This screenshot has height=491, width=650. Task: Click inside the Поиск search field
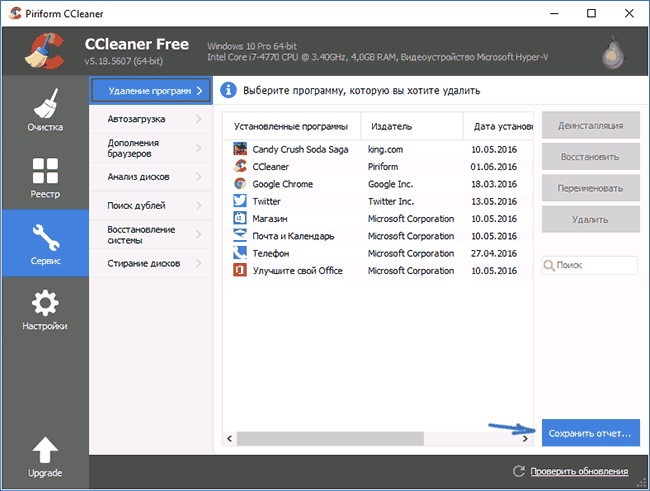[x=595, y=266]
